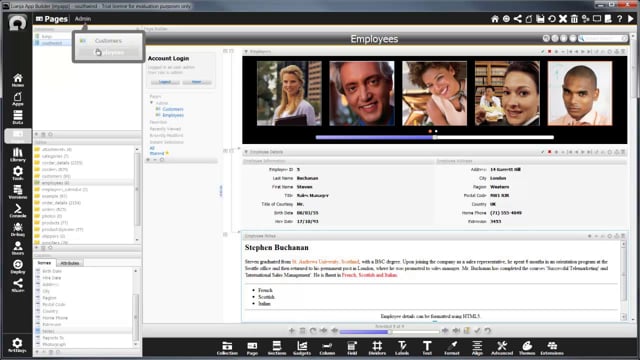Select the Notes column in Names list

tap(84, 331)
